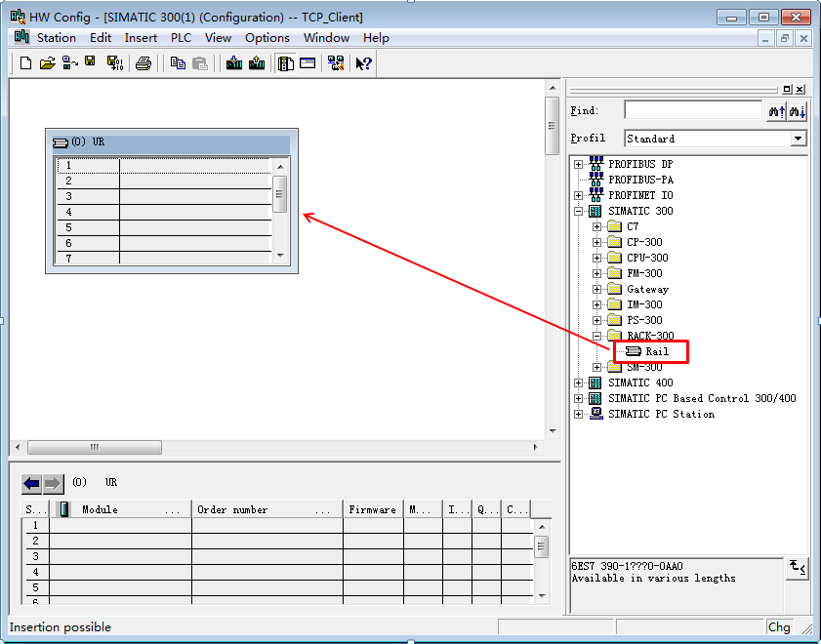Screen dimensions: 821x644
Task: Click the HW Config application menu icon
Action: click(21, 37)
